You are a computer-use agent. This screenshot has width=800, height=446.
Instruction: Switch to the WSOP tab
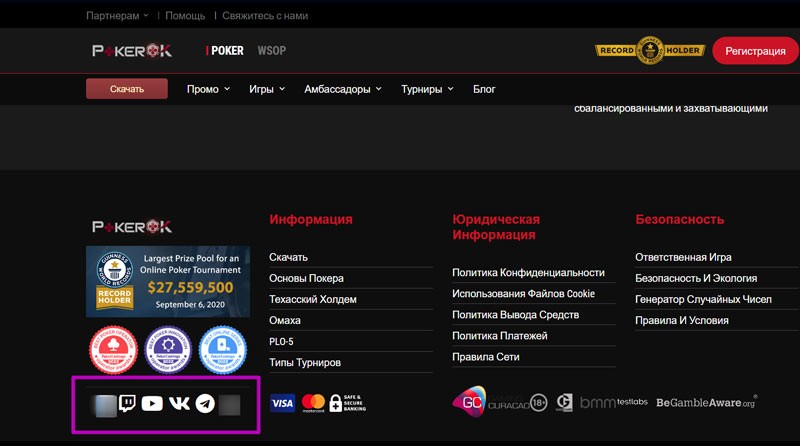pos(271,51)
